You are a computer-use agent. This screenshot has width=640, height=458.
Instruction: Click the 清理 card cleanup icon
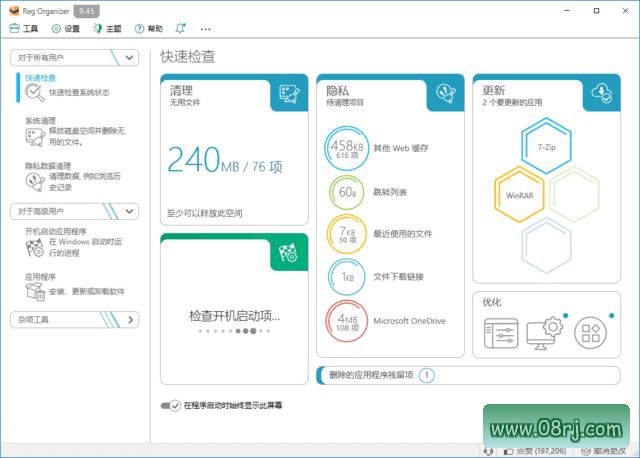(x=289, y=94)
